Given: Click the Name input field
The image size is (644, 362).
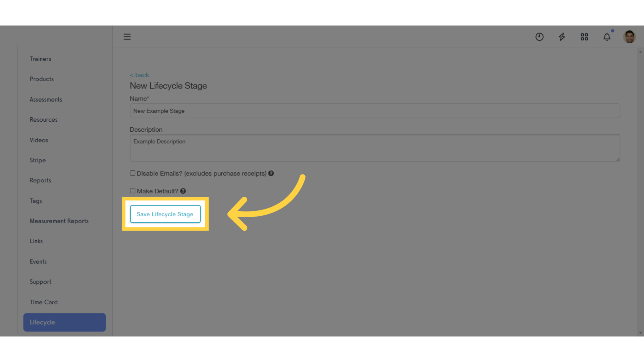Looking at the screenshot, I should [x=374, y=111].
